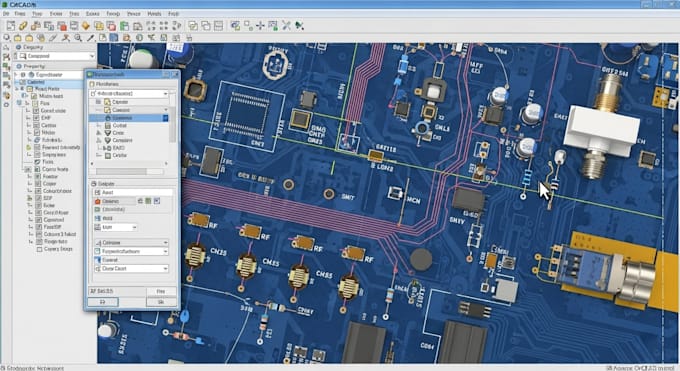This screenshot has width=680, height=371.
Task: Select the large square IC chip on the board
Action: click(247, 115)
